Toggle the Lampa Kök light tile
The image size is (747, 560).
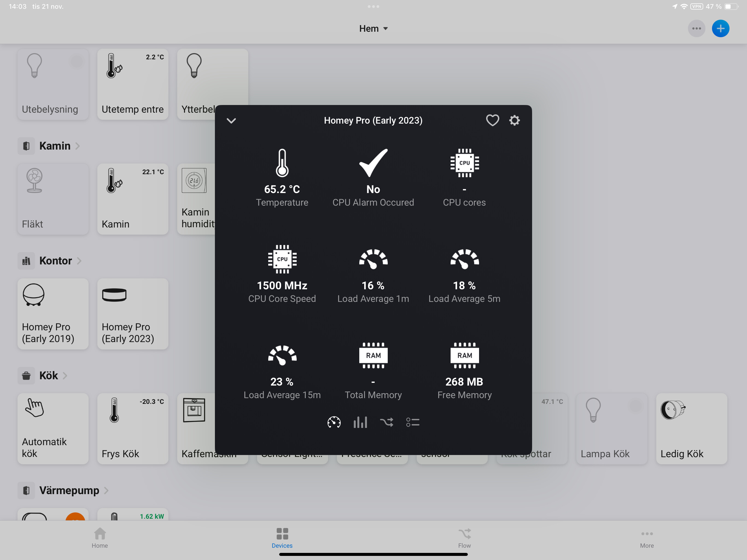[612, 428]
